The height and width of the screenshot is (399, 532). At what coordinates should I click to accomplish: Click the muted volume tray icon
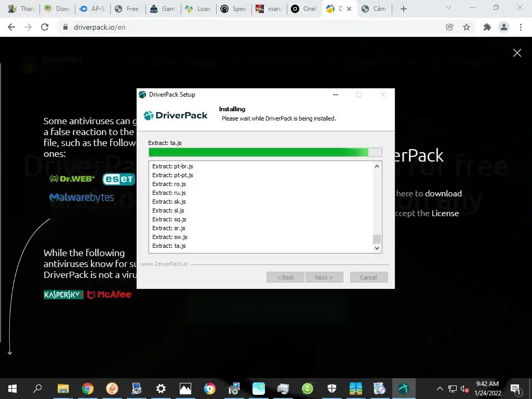(464, 389)
